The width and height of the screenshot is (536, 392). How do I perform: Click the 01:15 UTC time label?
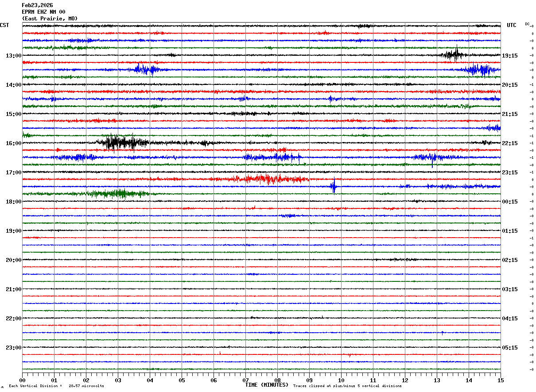coord(510,231)
